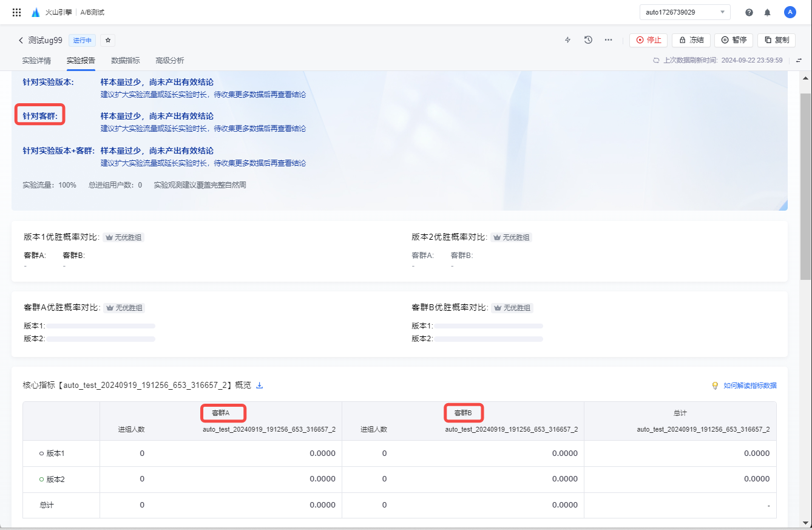Click the 进行中 status tag
Image resolution: width=812 pixels, height=530 pixels.
point(82,40)
